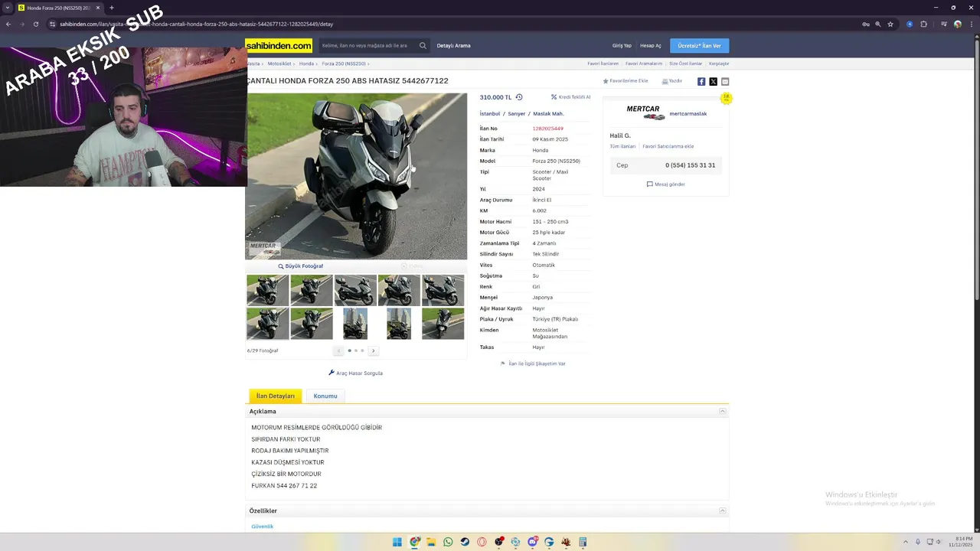Go to previous photo thumbnails page
This screenshot has height=551, width=980.
click(338, 350)
